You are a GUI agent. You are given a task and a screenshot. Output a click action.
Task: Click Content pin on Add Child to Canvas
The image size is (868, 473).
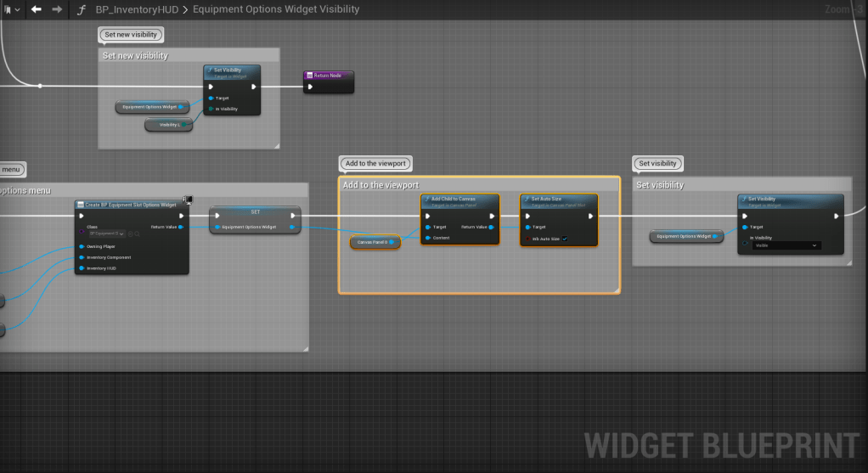click(428, 238)
